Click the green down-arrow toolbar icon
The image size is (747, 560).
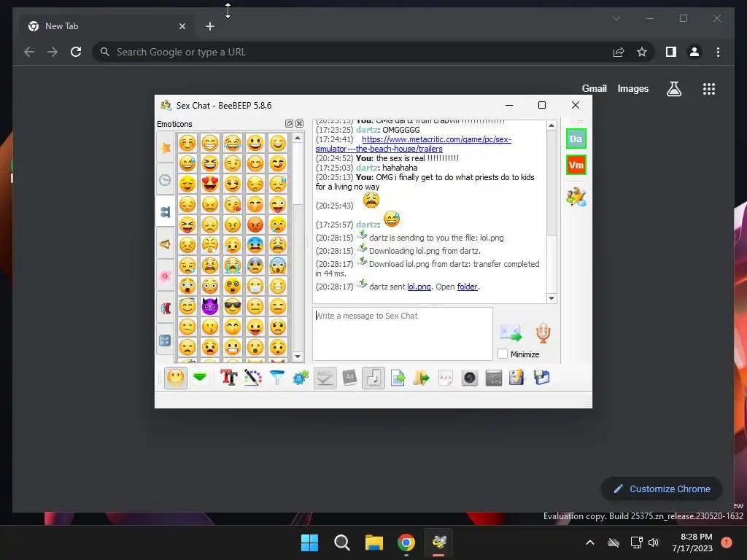click(x=200, y=378)
